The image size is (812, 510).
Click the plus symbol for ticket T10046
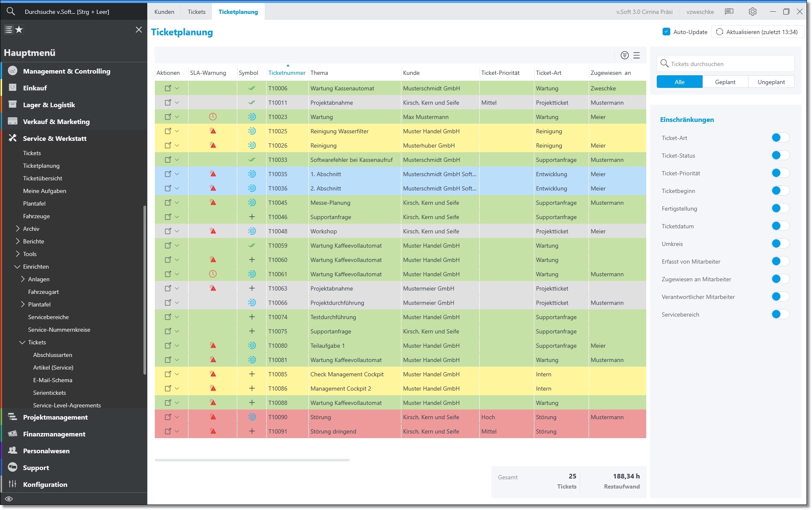click(x=252, y=217)
